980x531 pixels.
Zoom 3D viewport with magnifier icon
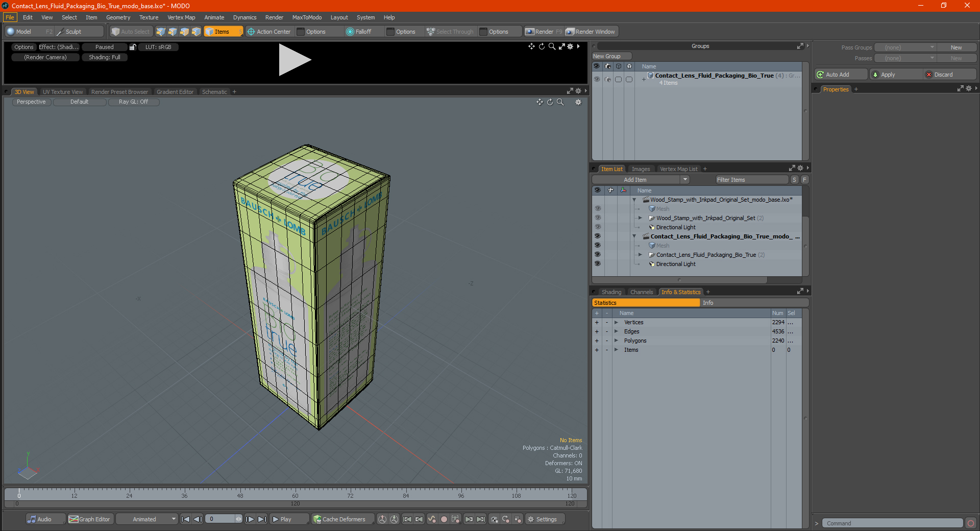tap(560, 102)
